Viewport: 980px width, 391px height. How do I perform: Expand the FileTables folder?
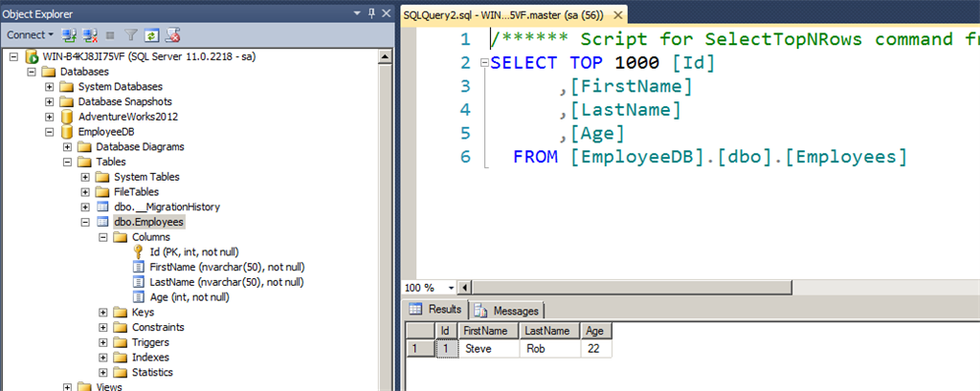coord(85,192)
